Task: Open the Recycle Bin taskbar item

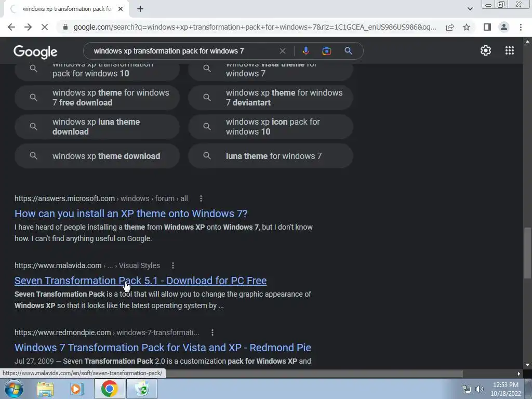Action: pos(142,389)
